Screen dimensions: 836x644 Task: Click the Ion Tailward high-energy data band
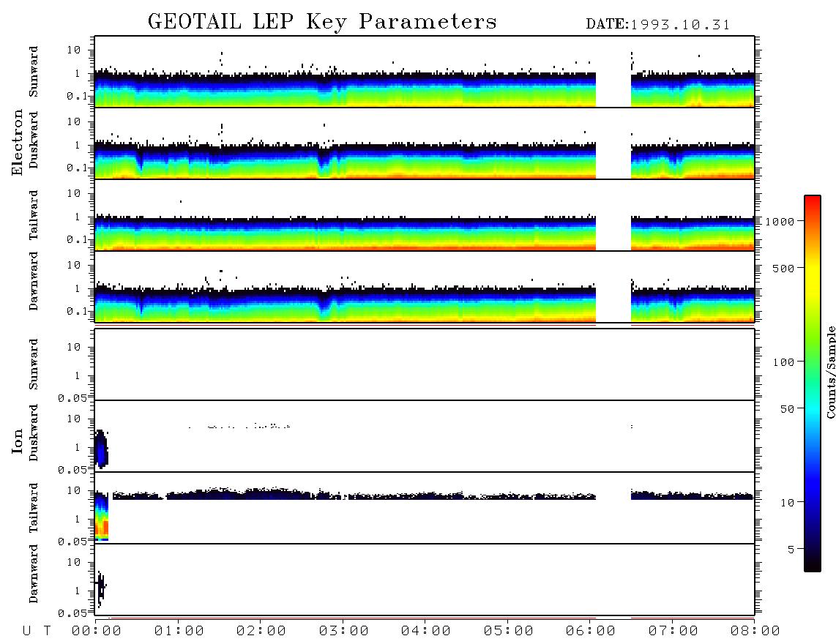click(x=432, y=495)
